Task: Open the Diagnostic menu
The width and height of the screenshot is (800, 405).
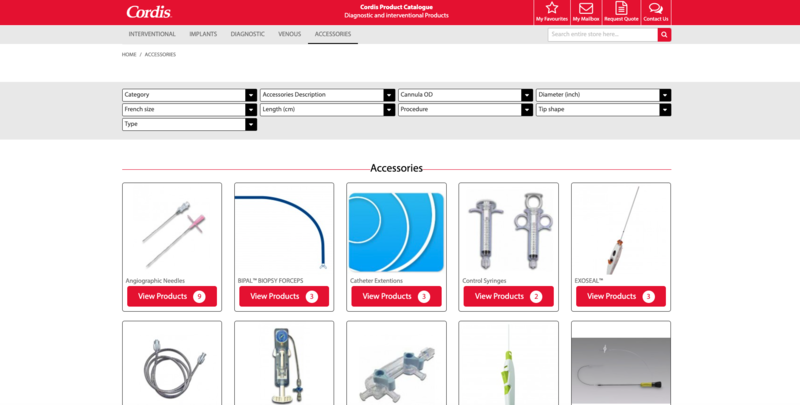Action: (x=247, y=34)
